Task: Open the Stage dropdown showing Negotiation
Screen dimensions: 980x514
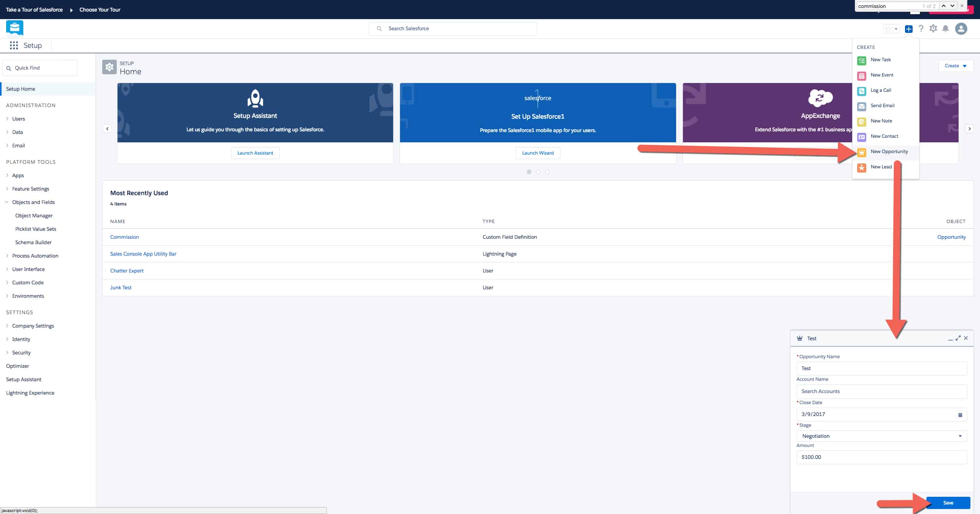Action: tap(881, 436)
